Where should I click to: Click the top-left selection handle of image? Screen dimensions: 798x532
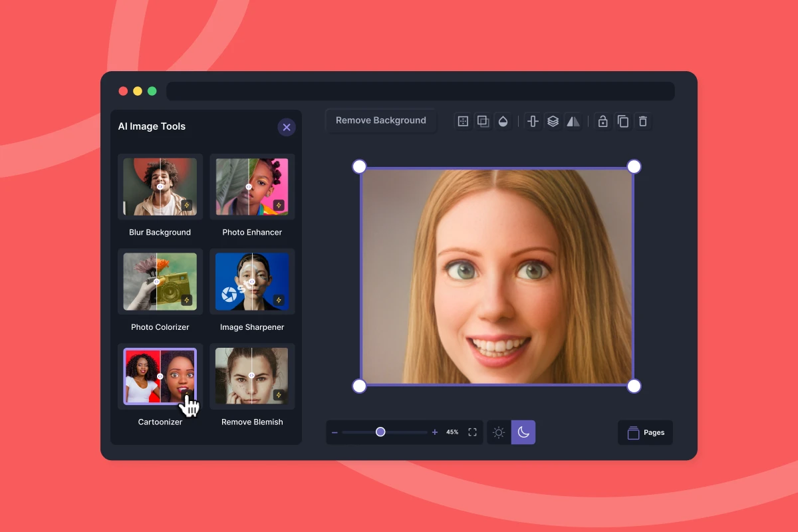(x=359, y=166)
